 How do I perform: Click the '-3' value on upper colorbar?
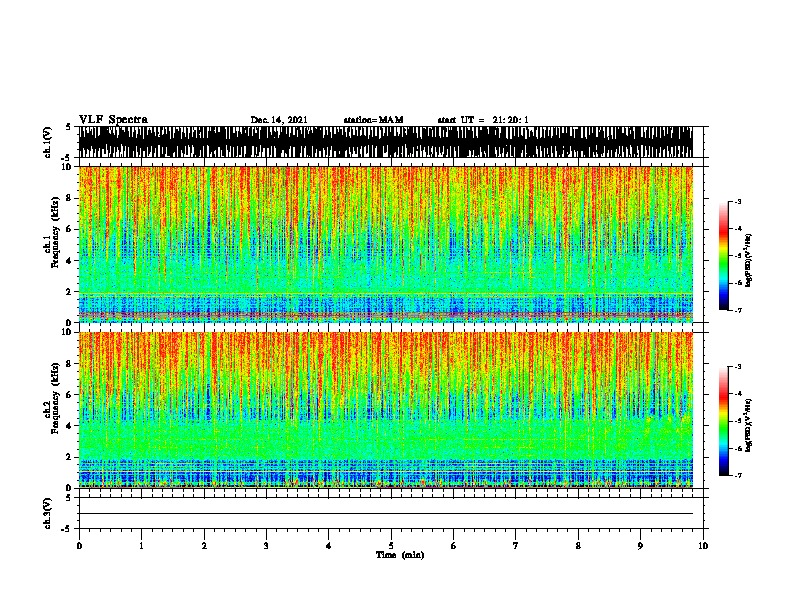(x=738, y=202)
